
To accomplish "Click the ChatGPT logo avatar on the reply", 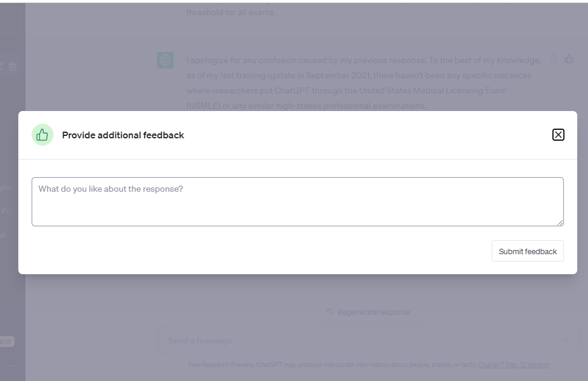I will click(165, 60).
